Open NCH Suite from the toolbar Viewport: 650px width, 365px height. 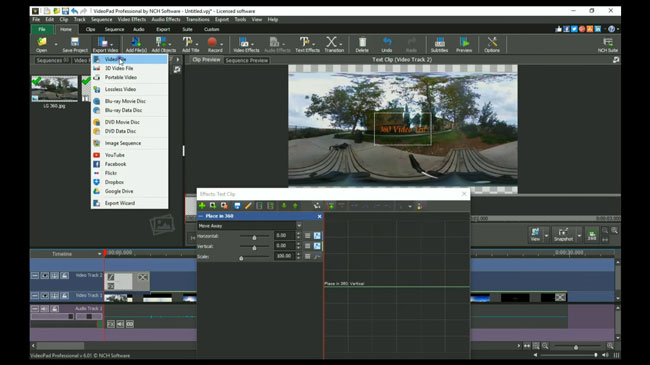(x=608, y=44)
